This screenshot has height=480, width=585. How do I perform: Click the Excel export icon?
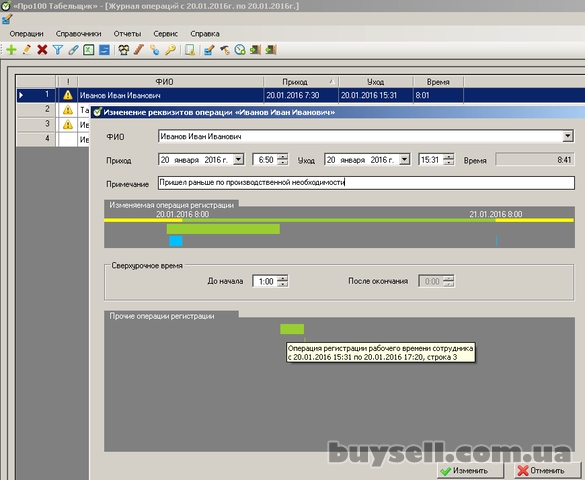(x=89, y=50)
